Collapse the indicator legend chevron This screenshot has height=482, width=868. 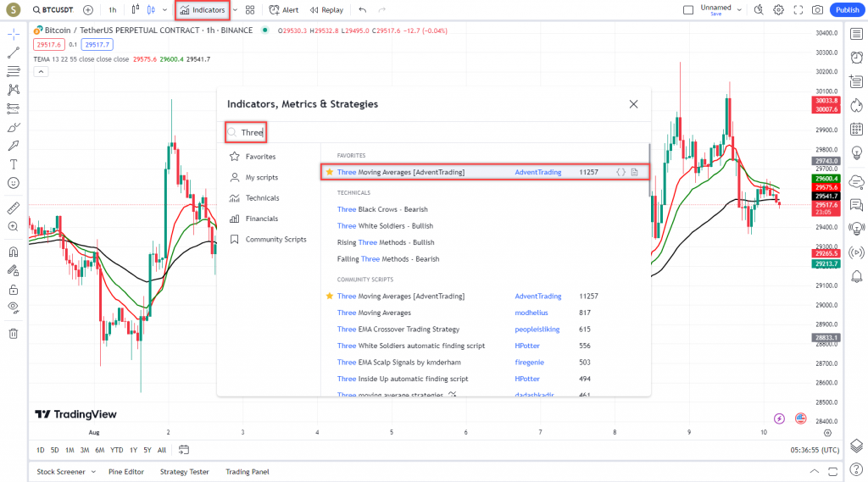pos(41,72)
